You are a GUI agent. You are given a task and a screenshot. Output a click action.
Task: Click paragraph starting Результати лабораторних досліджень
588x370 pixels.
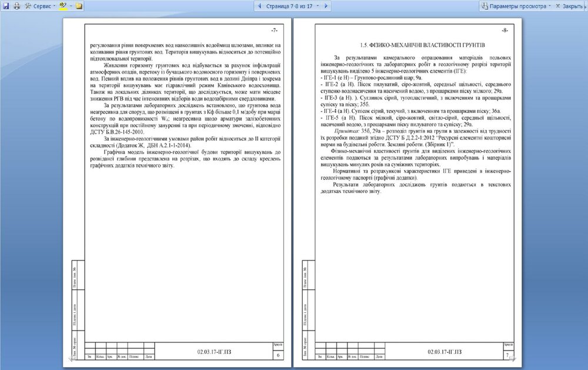(x=416, y=188)
